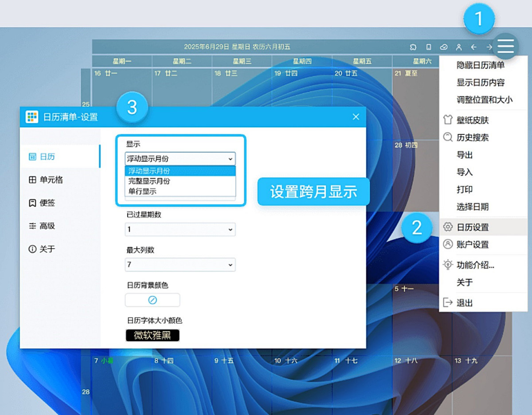Open the 日历背景颜色 color swatch
The image size is (532, 415).
152,300
